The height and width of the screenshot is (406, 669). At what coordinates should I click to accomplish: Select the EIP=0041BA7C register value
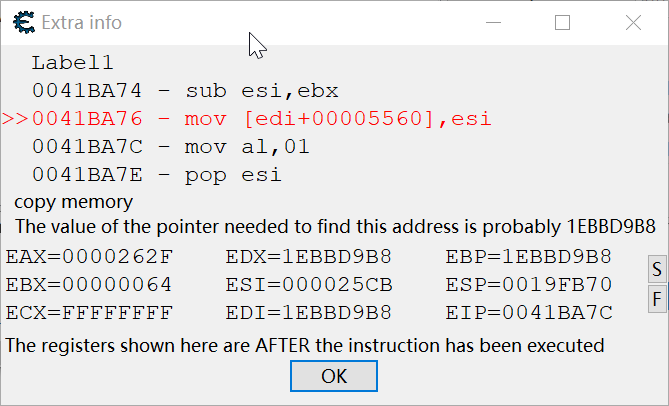tap(529, 313)
